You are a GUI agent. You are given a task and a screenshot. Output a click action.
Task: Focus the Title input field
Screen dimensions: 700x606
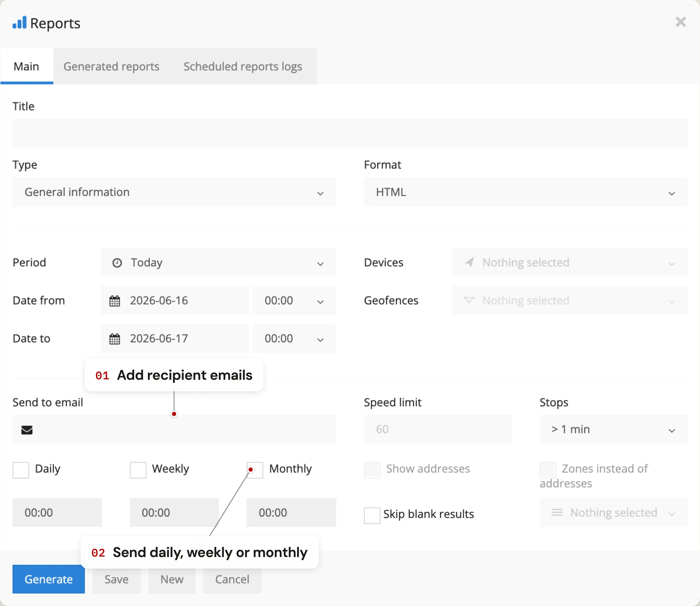click(x=350, y=133)
